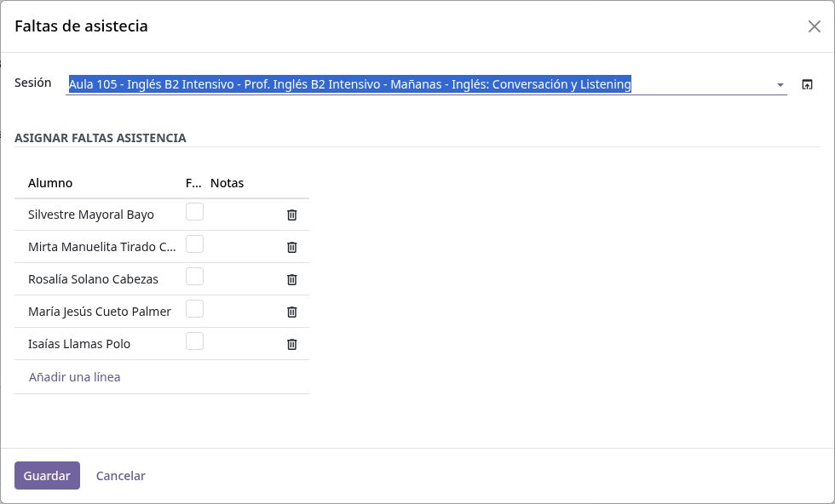Click the Sesión field with Aula 105 text
Image resolution: width=835 pixels, height=504 pixels.
(426, 84)
